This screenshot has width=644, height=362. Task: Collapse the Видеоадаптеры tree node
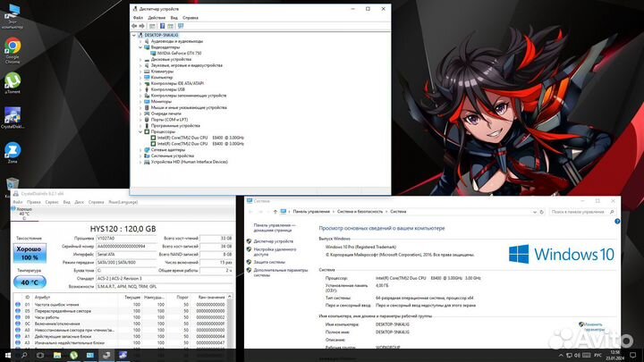pos(140,47)
